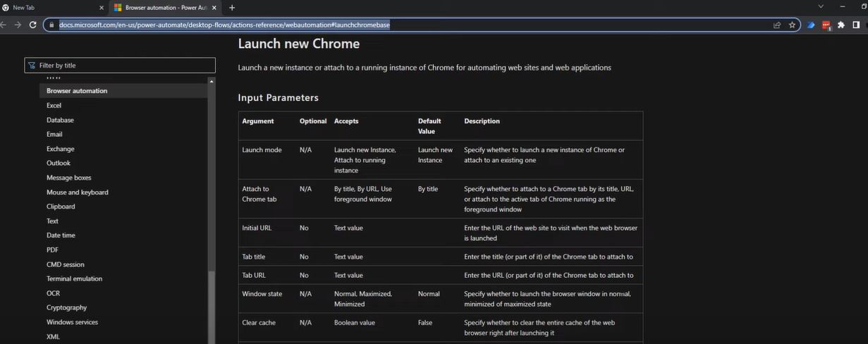
Task: Open the red extension with badge 1
Action: point(826,25)
